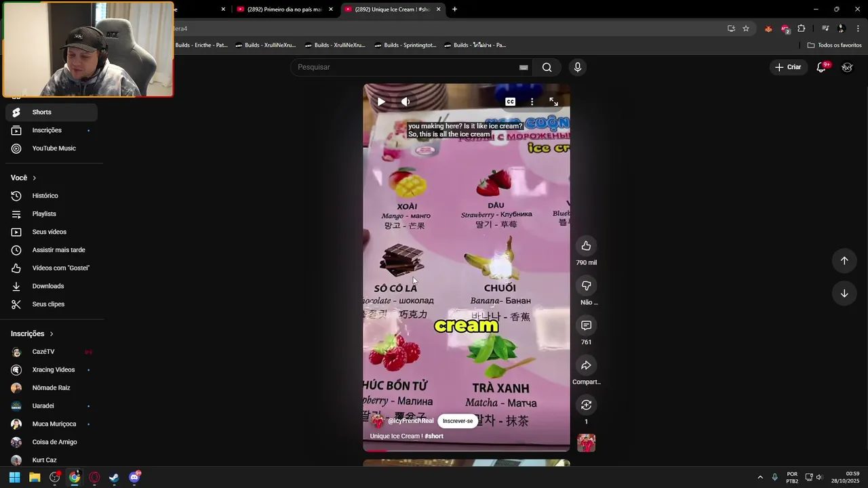The height and width of the screenshot is (488, 868).
Task: Open Vídeos com "Gostei" list
Action: tap(52, 268)
